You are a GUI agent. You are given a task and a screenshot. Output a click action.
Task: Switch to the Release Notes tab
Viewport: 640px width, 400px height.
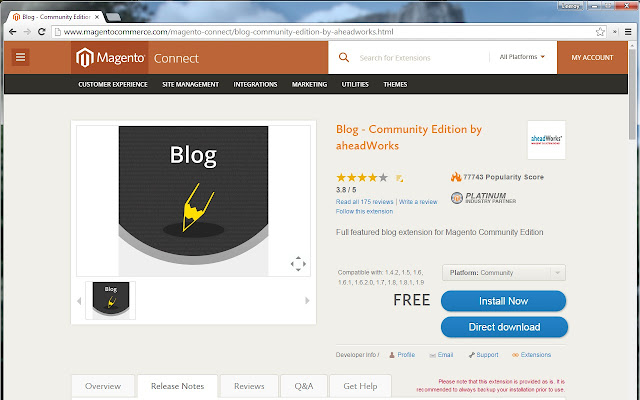[178, 386]
